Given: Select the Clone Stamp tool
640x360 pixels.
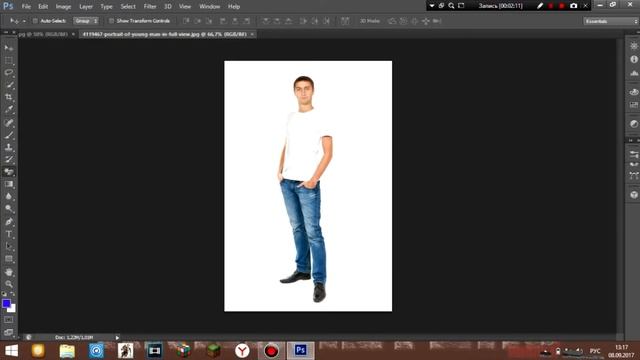Looking at the screenshot, I should (9, 147).
